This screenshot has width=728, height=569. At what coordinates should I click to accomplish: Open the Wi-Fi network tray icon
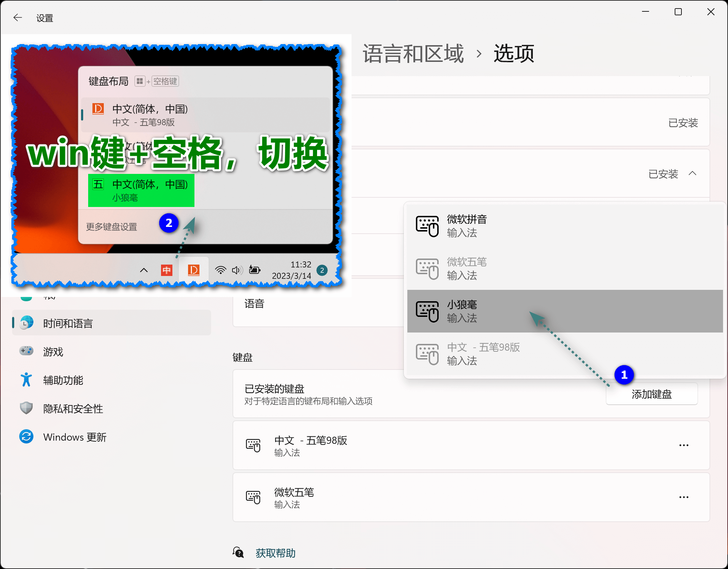(220, 270)
